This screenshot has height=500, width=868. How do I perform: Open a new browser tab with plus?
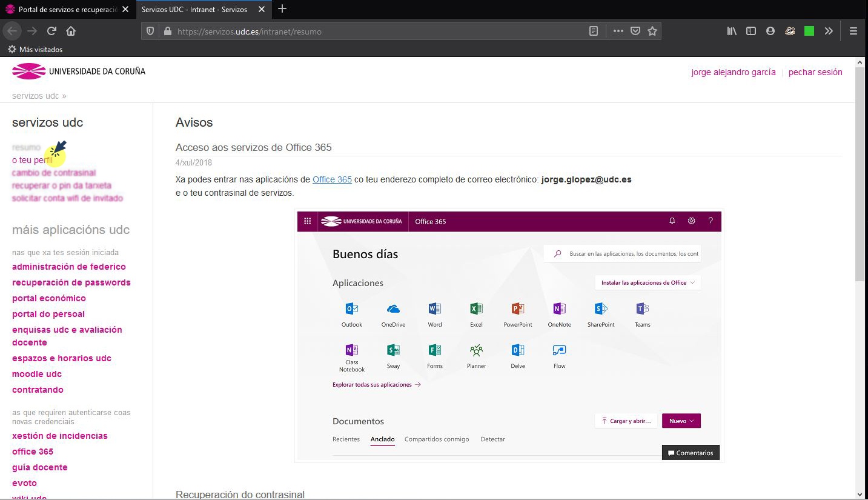click(282, 9)
